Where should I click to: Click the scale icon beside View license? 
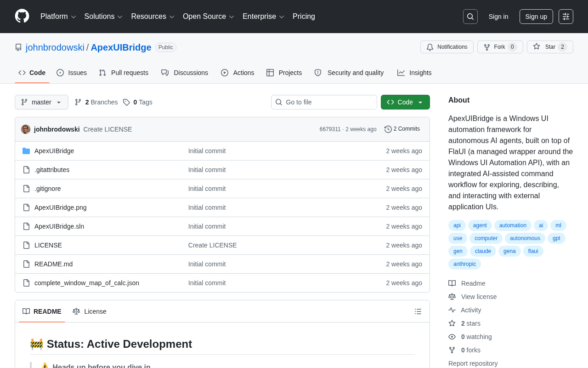point(452,297)
